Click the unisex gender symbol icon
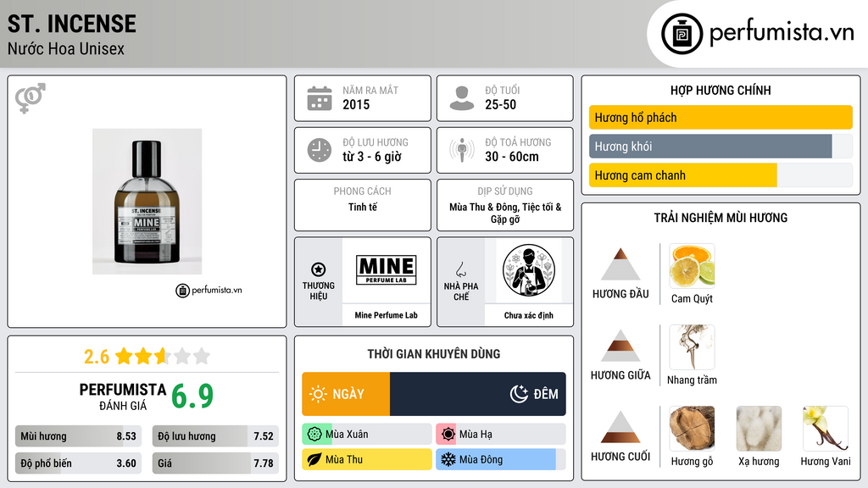868x488 pixels. [31, 98]
